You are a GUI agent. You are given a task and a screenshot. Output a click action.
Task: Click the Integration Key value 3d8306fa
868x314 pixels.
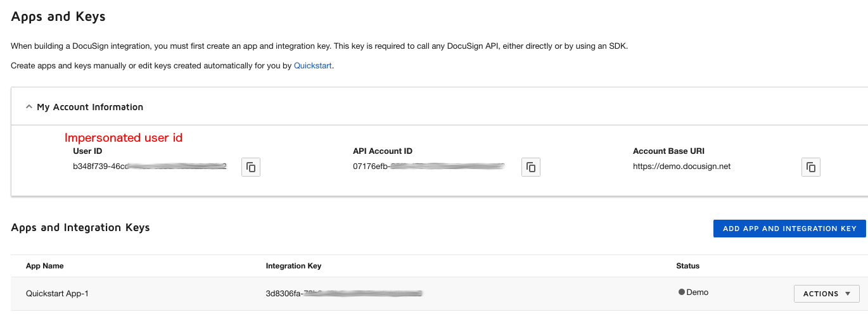(x=344, y=293)
